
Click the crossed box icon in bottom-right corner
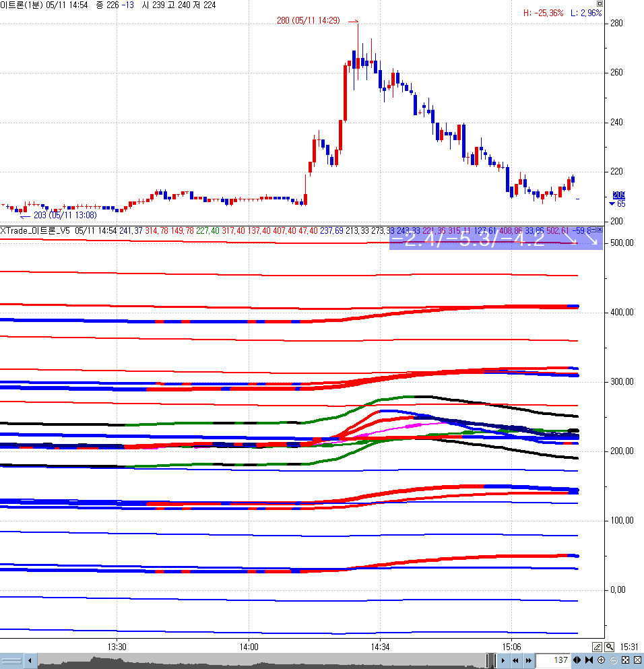point(637,660)
